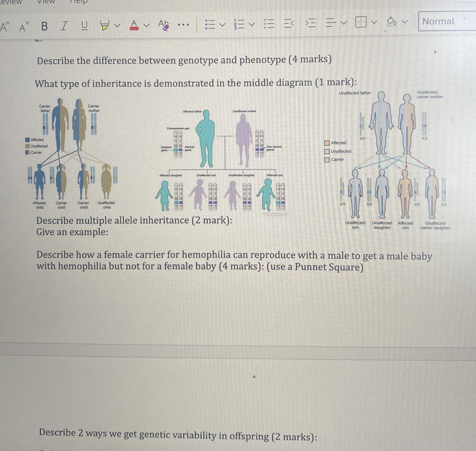Increase the font size
The height and width of the screenshot is (451, 476).
[5, 27]
